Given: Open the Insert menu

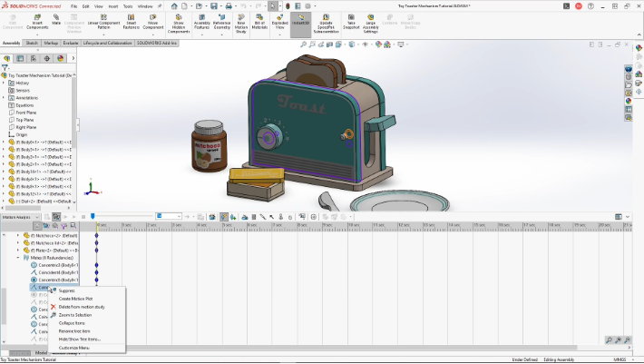Looking at the screenshot, I should (113, 6).
